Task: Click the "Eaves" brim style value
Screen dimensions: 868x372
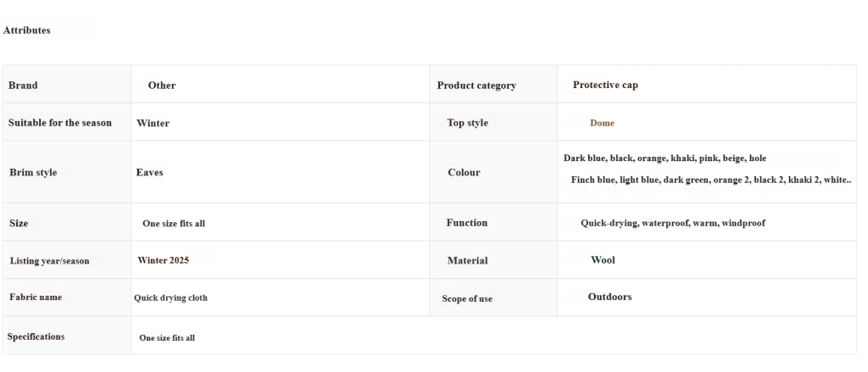Action: point(149,172)
